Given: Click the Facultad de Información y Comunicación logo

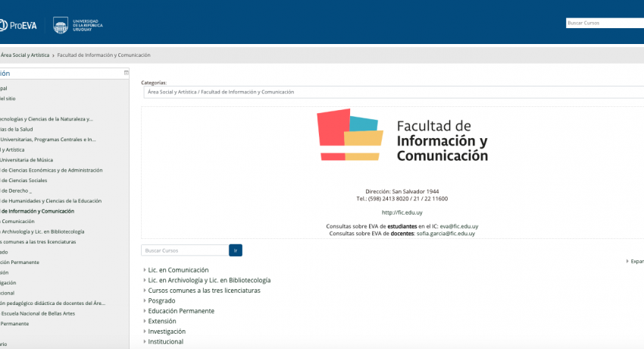Looking at the screenshot, I should [402, 135].
